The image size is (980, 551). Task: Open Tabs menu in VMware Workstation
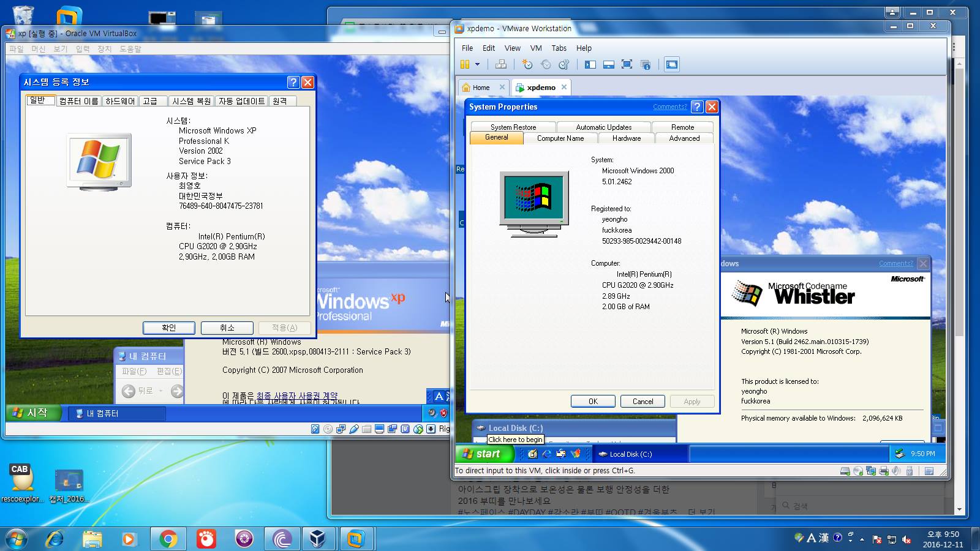[559, 48]
